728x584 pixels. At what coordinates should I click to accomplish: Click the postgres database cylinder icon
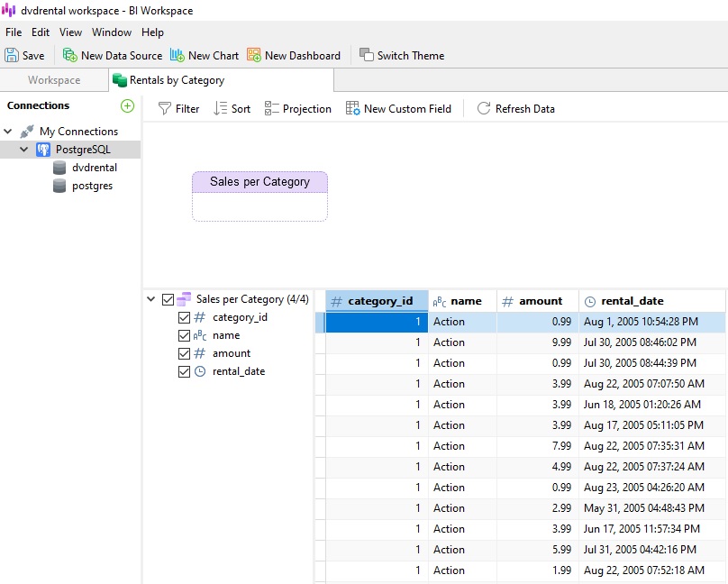point(59,186)
